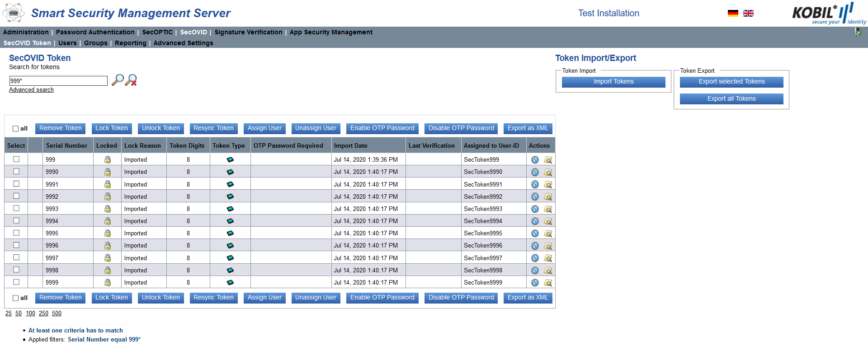The image size is (868, 346).
Task: Click the top Lock Token button
Action: pos(112,128)
